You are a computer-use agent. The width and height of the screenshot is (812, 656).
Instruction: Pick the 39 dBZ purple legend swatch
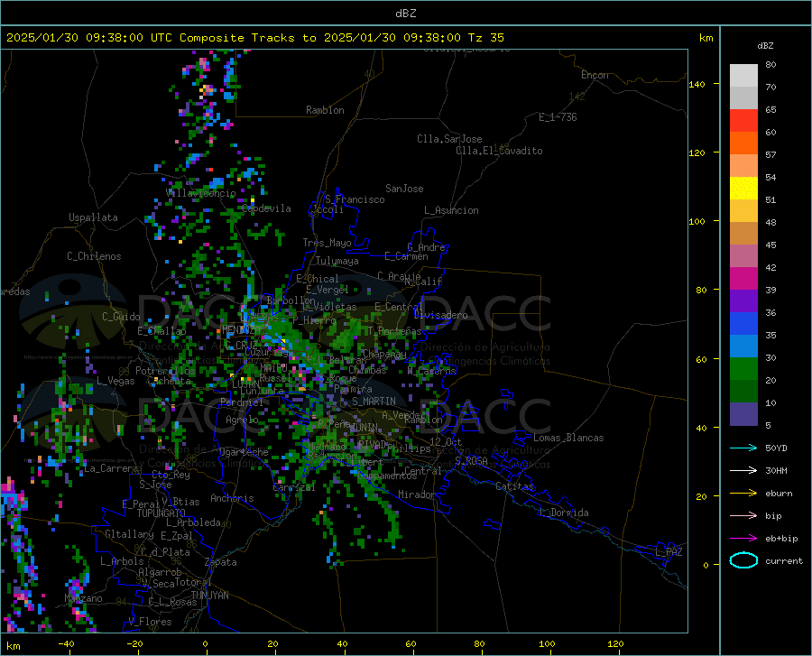743,300
